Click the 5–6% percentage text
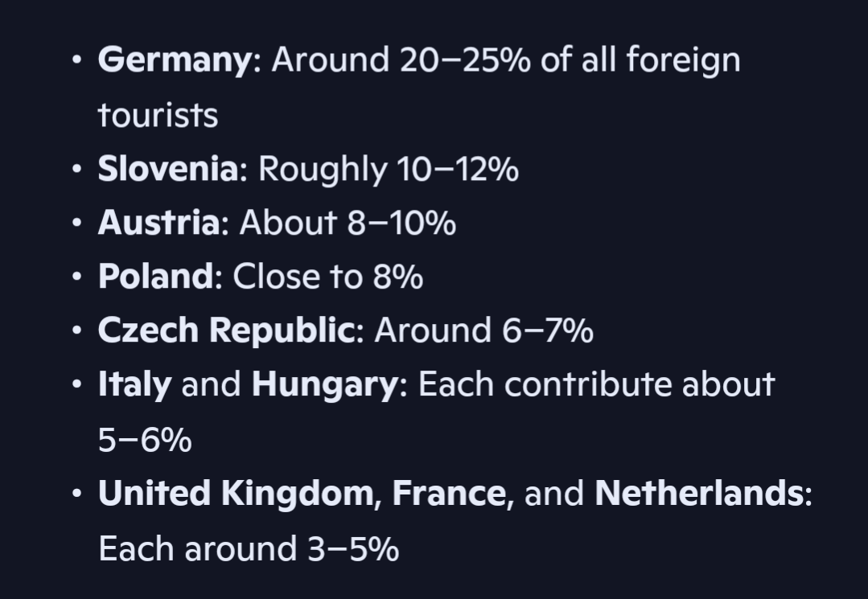Image resolution: width=868 pixels, height=599 pixels. pos(145,441)
